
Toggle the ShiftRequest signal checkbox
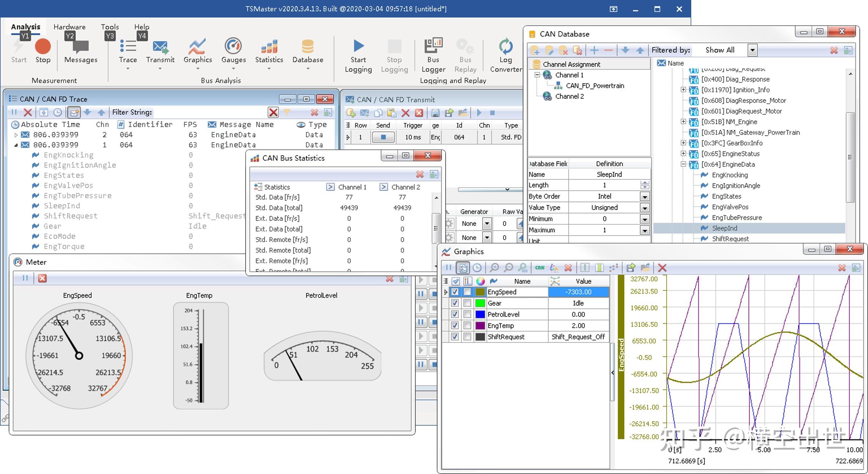pos(455,337)
